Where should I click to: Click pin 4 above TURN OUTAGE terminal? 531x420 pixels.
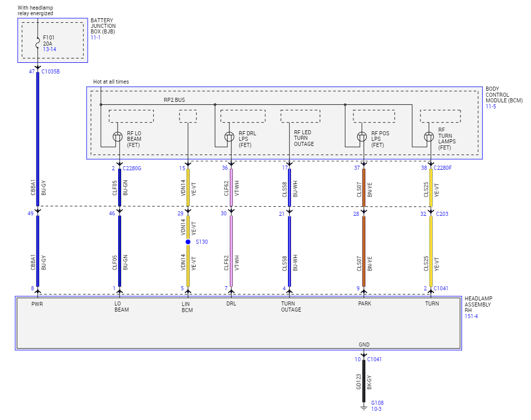click(284, 288)
